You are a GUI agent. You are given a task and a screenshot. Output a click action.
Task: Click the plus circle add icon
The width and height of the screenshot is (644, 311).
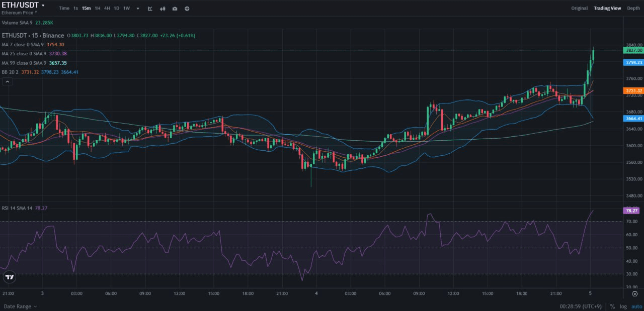coord(187,9)
